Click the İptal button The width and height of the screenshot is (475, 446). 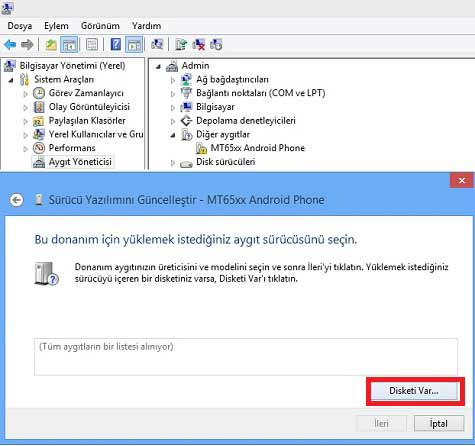(439, 424)
